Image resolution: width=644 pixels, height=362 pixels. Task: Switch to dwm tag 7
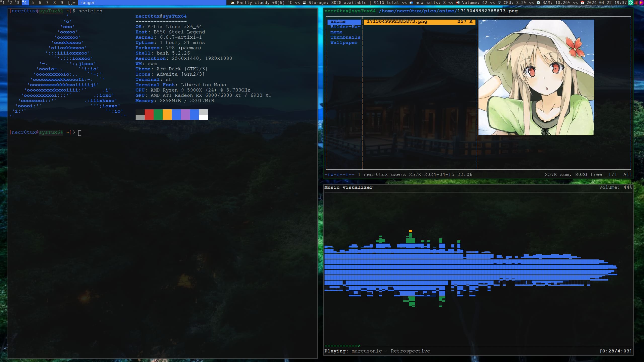[x=47, y=3]
